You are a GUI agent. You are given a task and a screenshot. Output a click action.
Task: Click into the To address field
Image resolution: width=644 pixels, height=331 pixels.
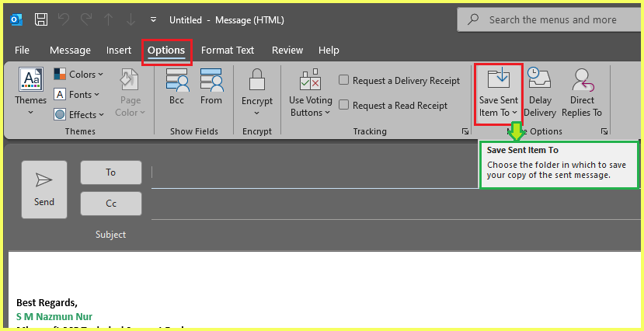coord(314,172)
